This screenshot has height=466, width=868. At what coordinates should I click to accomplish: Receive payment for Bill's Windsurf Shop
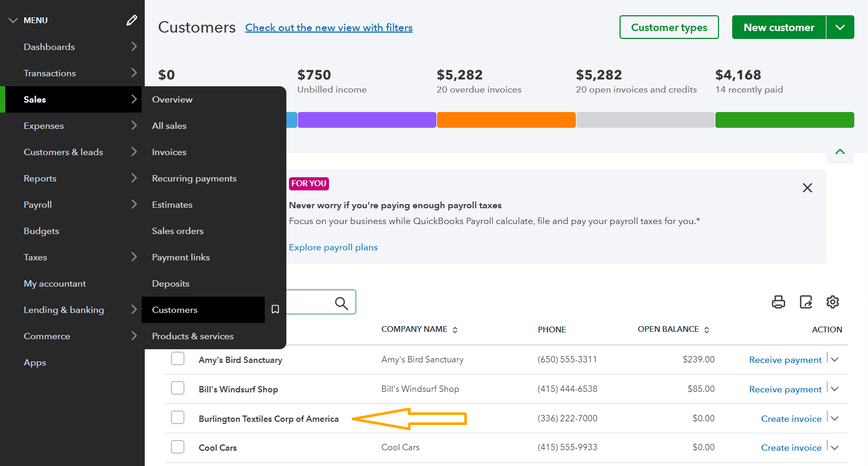coord(785,389)
